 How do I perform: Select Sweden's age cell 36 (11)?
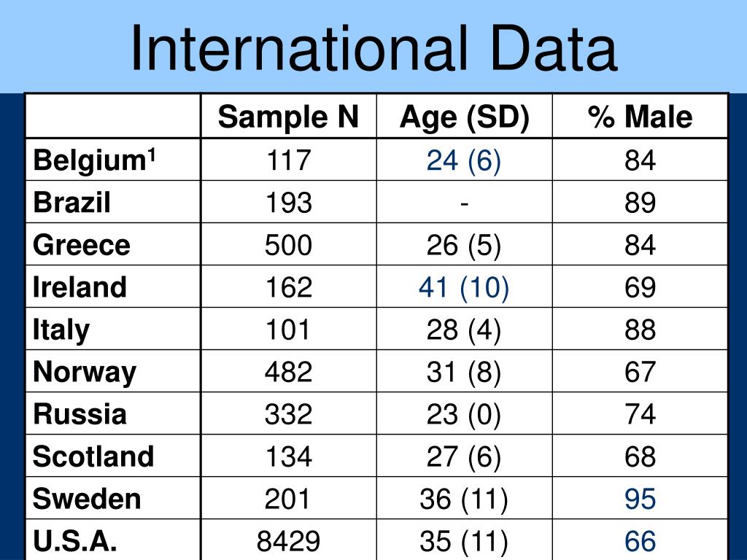click(x=464, y=499)
